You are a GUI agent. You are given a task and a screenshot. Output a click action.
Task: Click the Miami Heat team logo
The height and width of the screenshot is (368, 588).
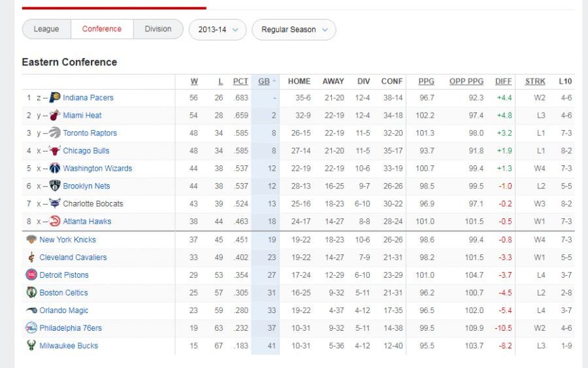pyautogui.click(x=55, y=115)
